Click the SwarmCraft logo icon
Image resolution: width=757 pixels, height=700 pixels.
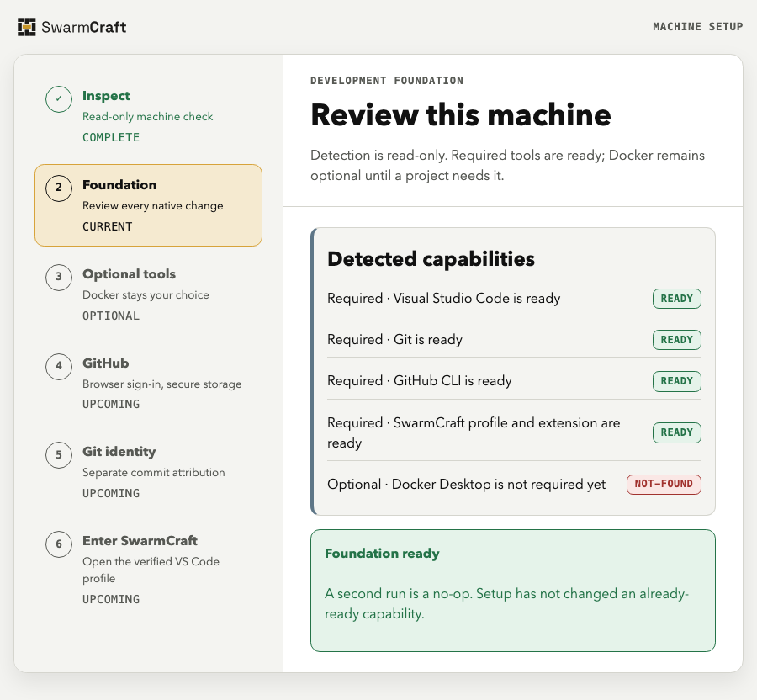point(27,27)
